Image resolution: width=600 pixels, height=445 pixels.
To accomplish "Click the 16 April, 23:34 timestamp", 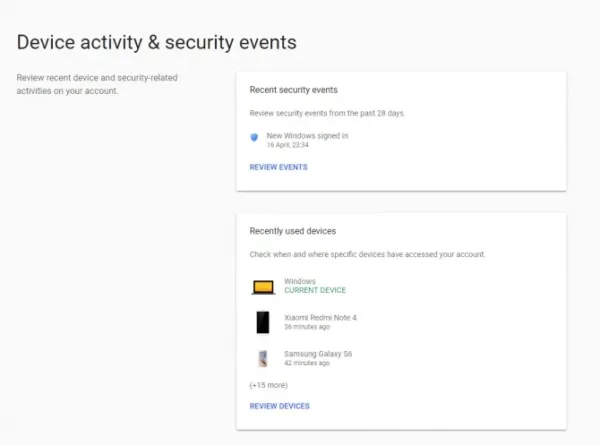I will click(x=287, y=145).
